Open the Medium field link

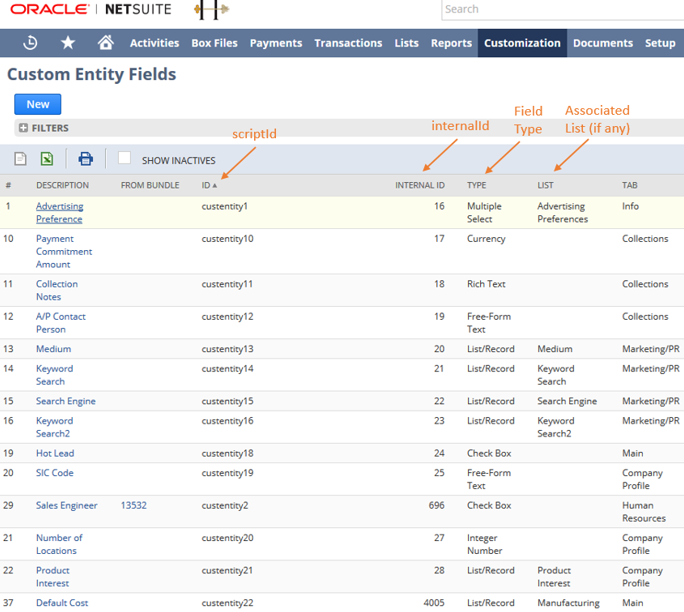(53, 349)
